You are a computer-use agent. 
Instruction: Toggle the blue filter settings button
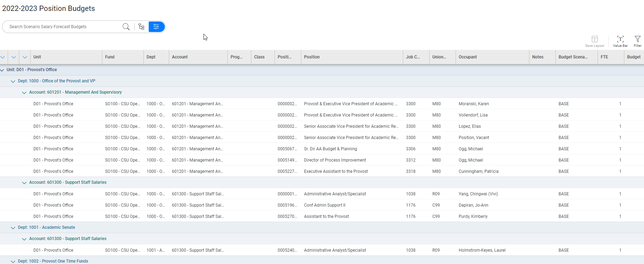[156, 27]
